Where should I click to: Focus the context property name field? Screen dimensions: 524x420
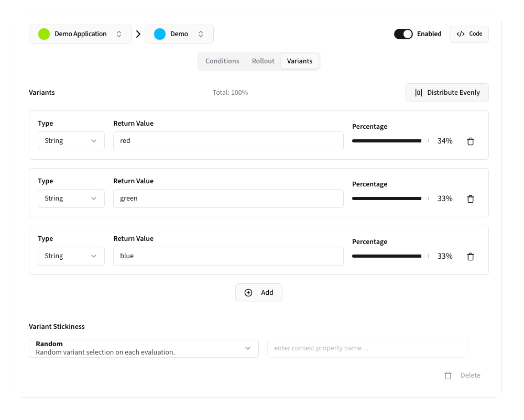pyautogui.click(x=367, y=348)
